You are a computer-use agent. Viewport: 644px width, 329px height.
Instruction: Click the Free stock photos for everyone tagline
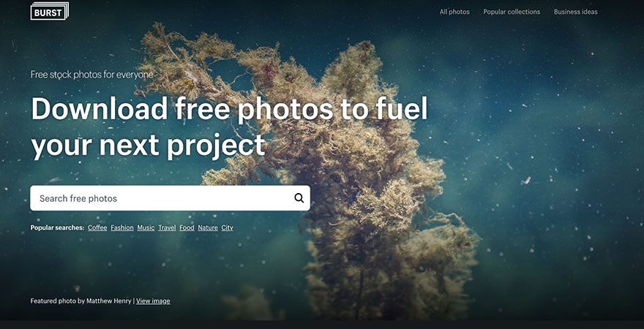click(x=92, y=75)
